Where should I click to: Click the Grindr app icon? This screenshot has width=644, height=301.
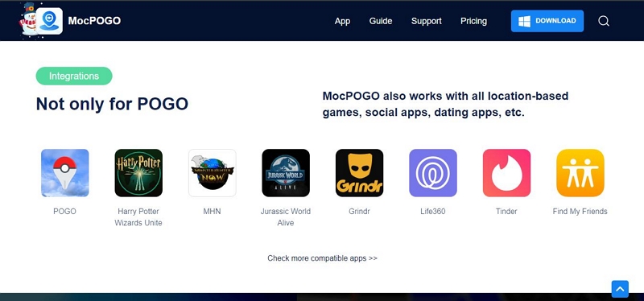coord(359,173)
